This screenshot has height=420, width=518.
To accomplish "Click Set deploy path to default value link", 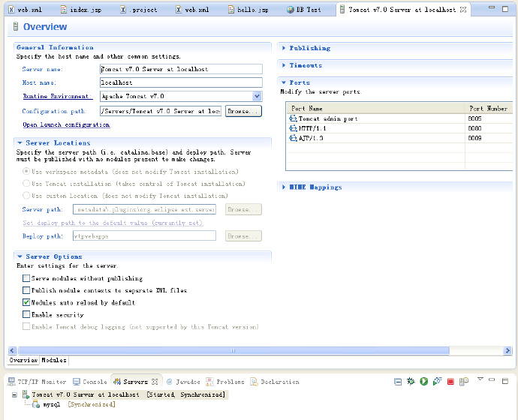I will [113, 223].
